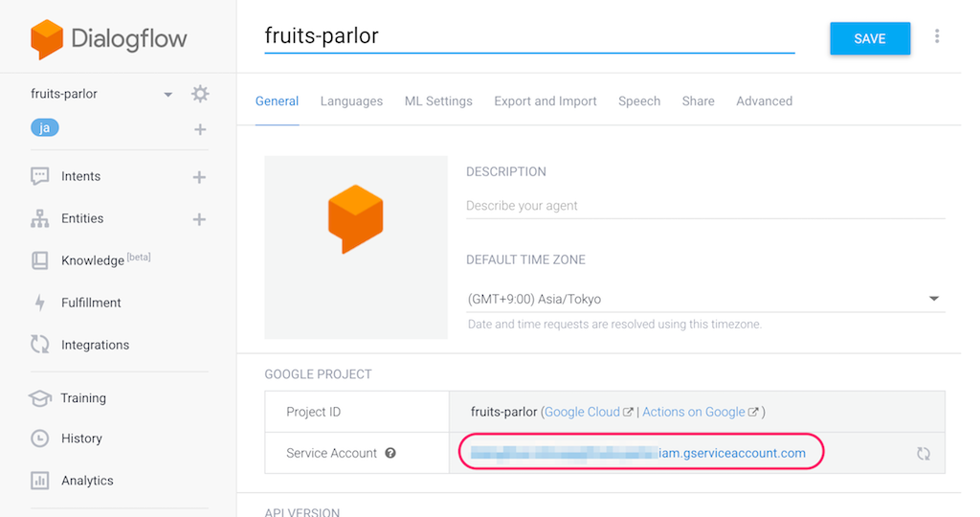Switch to the Export and Import tab
Screen dimensions: 980x517
[545, 101]
